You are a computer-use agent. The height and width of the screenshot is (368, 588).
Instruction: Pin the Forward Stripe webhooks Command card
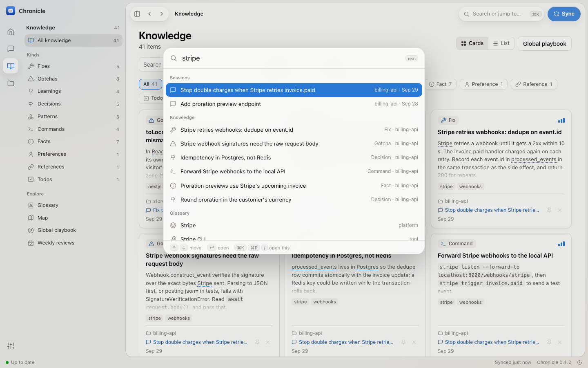click(x=549, y=342)
